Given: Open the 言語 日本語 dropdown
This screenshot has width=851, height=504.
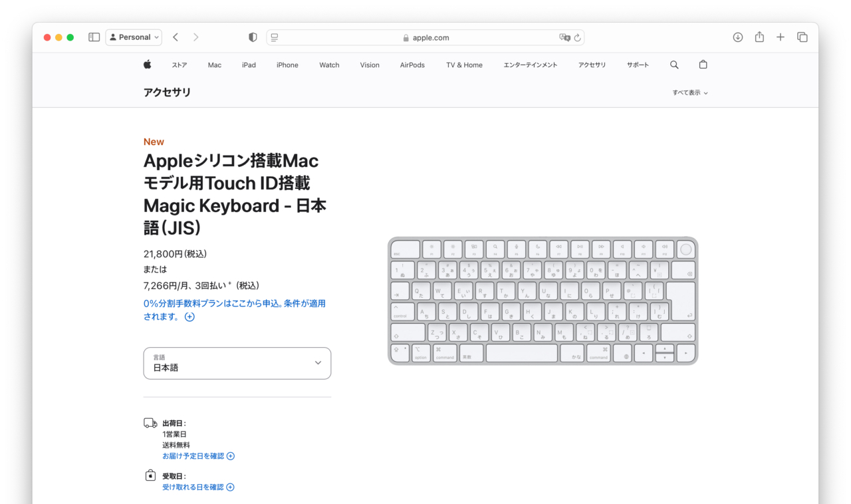Looking at the screenshot, I should (237, 363).
